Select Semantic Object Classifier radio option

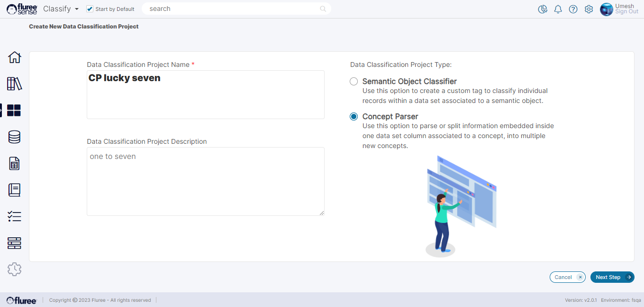[354, 82]
